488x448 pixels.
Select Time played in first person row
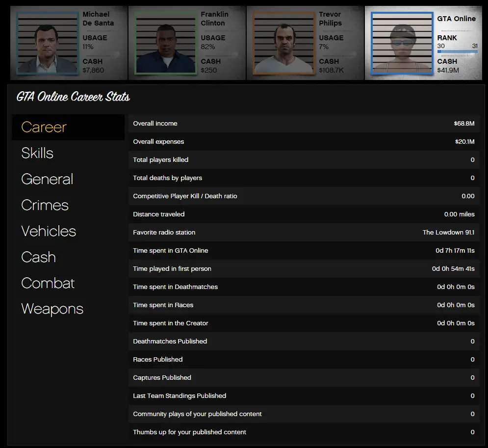304,269
